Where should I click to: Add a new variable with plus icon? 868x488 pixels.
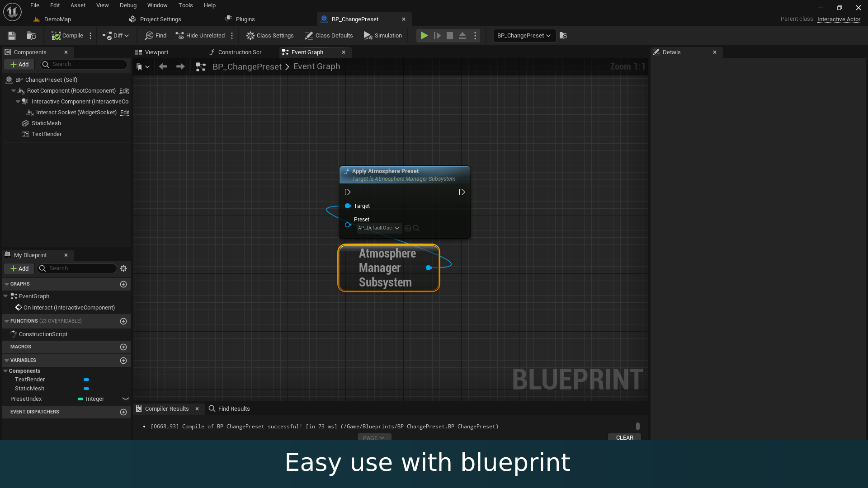coord(123,361)
